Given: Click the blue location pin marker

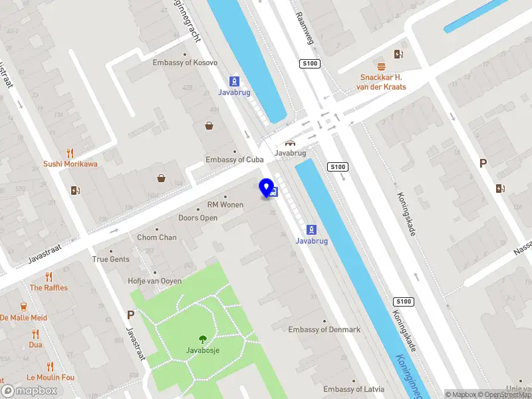Looking at the screenshot, I should [x=267, y=188].
